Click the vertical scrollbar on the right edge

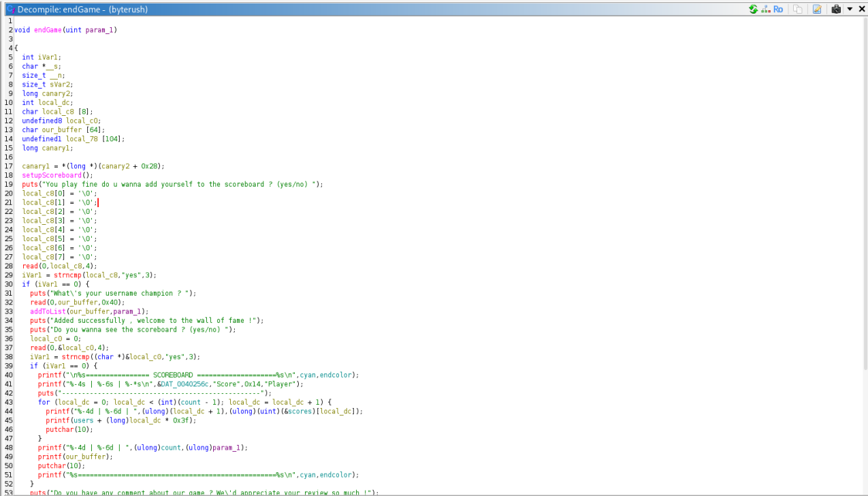pyautogui.click(x=865, y=204)
